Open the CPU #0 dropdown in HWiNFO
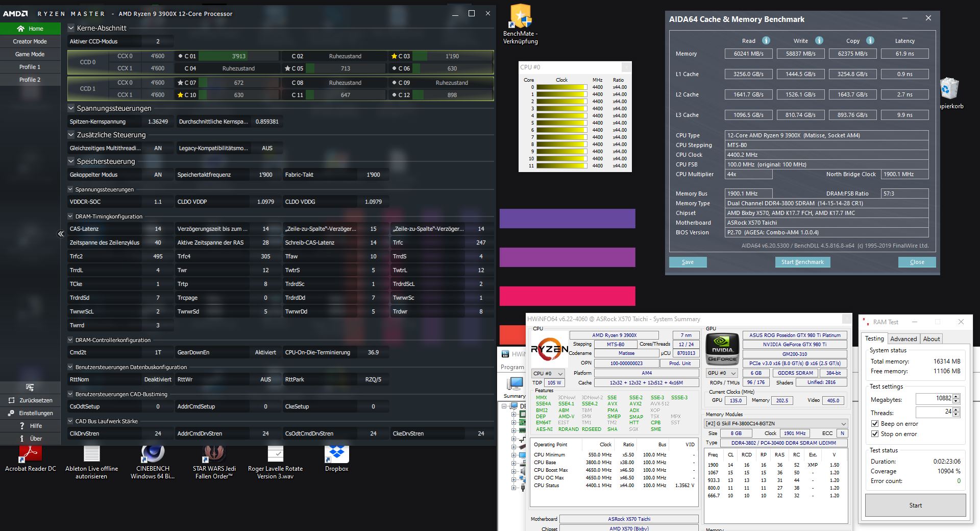Image resolution: width=980 pixels, height=531 pixels. 548,374
